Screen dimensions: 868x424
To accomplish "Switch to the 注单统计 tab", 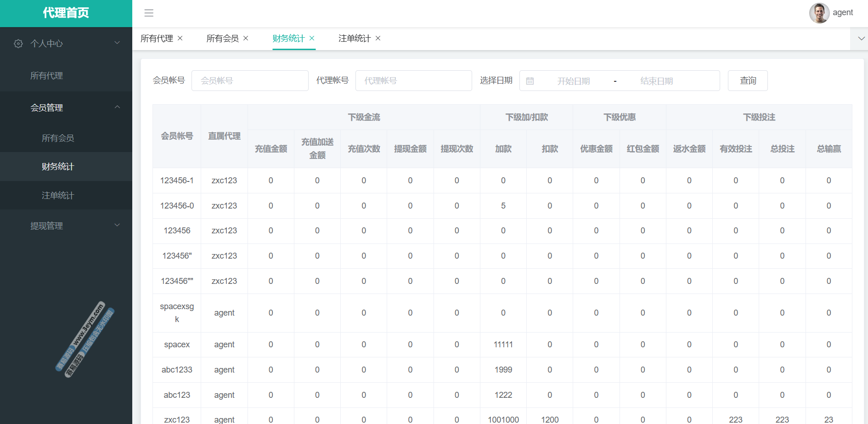I will (354, 39).
